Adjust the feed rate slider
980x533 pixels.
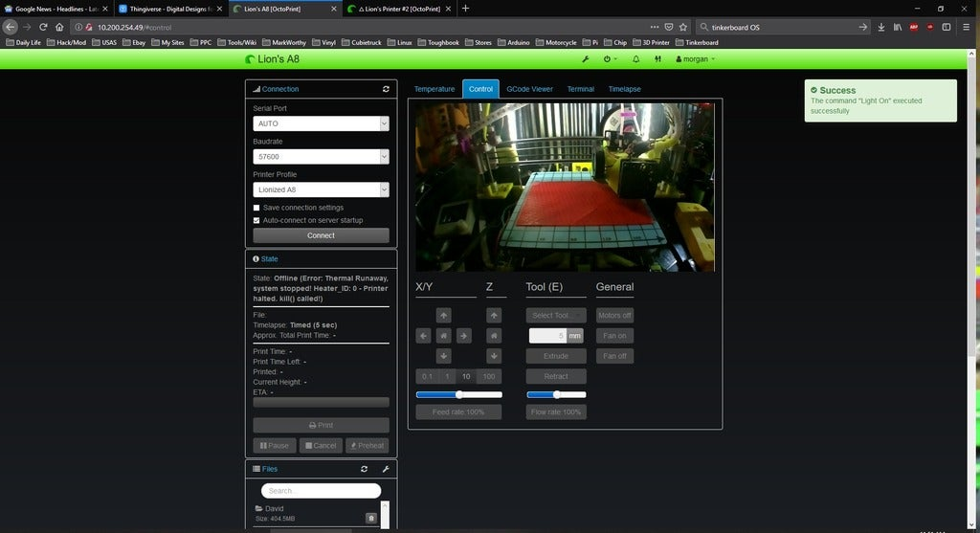459,394
